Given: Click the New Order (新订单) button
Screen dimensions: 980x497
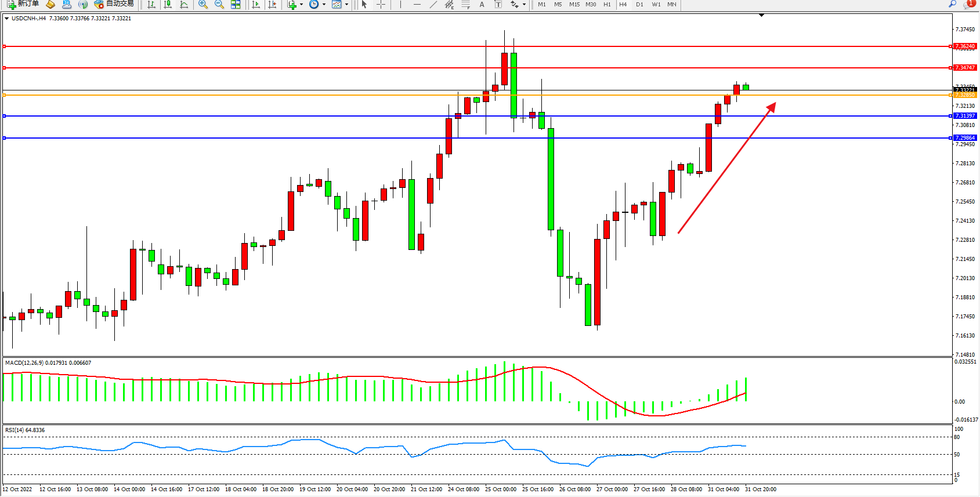Looking at the screenshot, I should pos(23,4).
